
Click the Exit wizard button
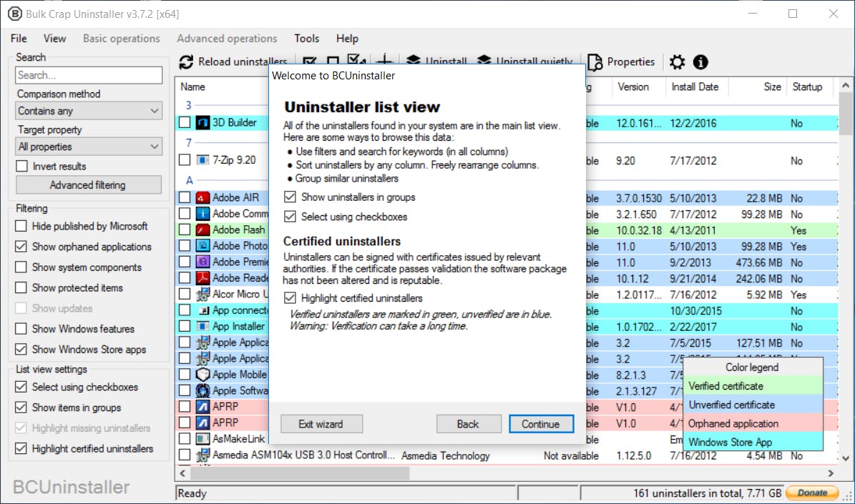coord(321,424)
